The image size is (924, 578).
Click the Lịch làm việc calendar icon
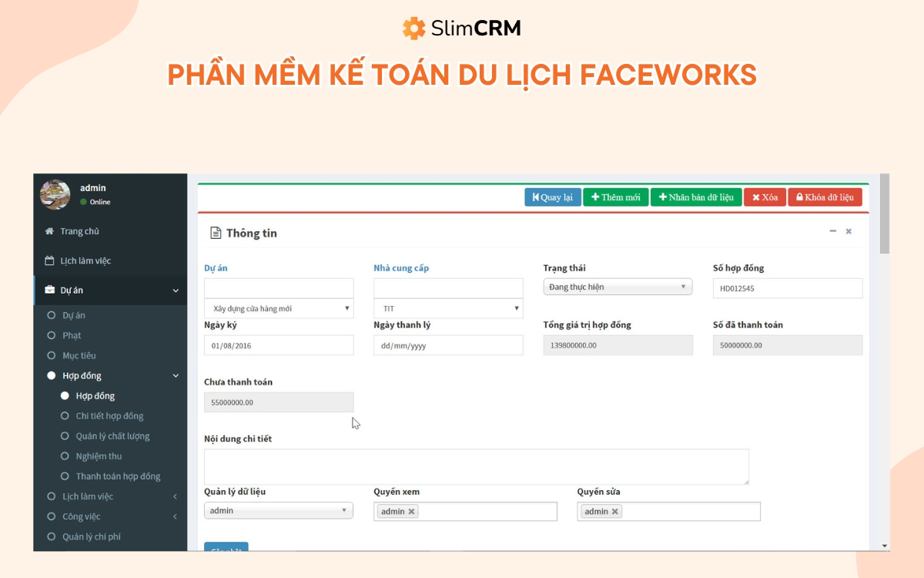pyautogui.click(x=49, y=260)
